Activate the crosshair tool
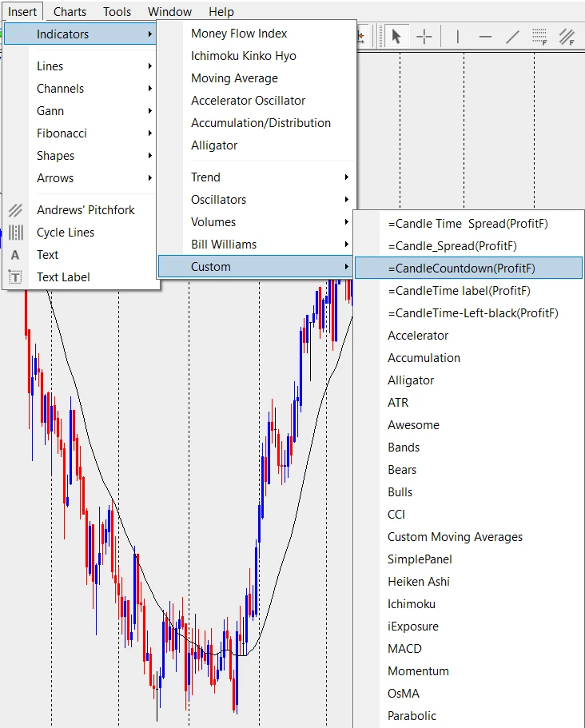Screen dimensions: 585x728 [424, 37]
